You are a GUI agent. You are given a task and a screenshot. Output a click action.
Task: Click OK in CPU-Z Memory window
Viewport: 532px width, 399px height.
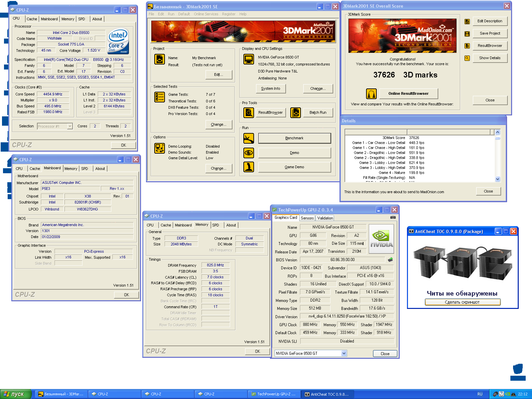click(258, 351)
